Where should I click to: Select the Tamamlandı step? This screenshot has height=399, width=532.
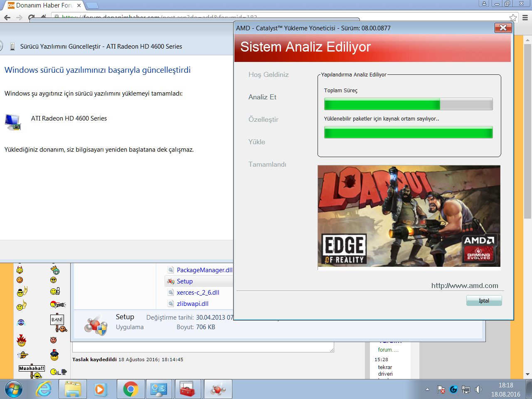(267, 164)
